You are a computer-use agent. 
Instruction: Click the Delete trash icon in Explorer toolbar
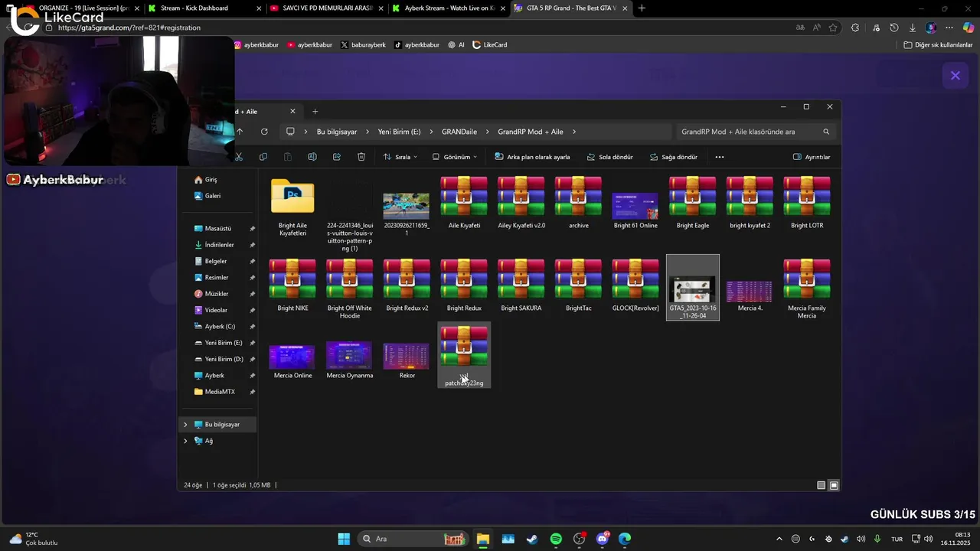coord(361,157)
